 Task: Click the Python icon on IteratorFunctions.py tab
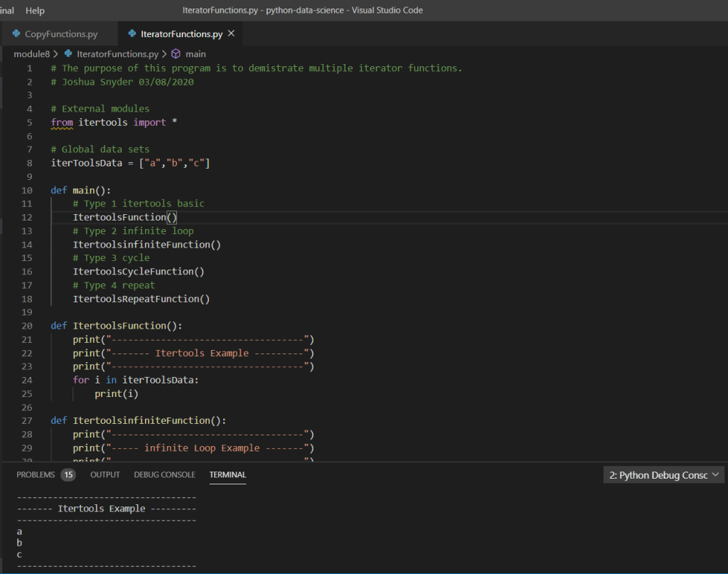[132, 34]
